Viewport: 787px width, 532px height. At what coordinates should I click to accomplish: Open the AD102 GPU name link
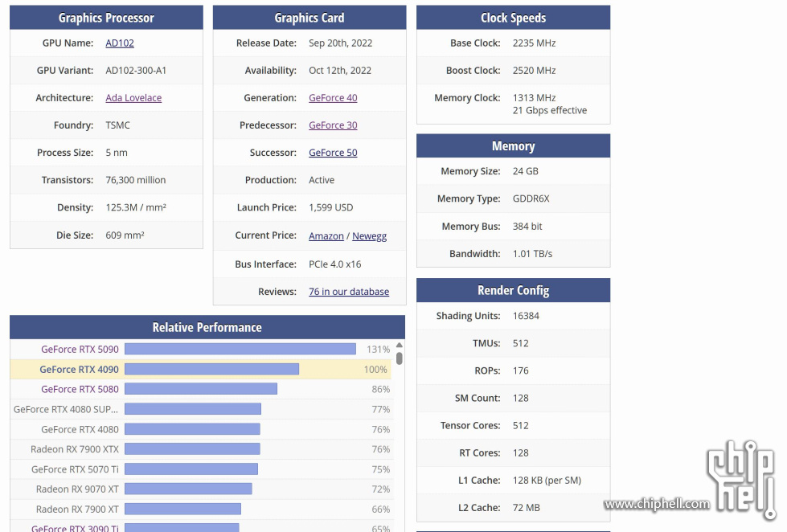pos(120,43)
